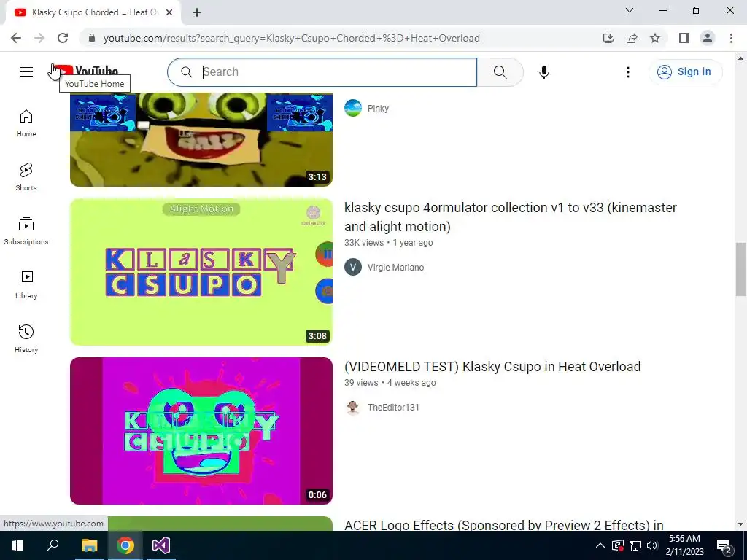Viewport: 747px width, 560px height.
Task: Open the Windows Start menu
Action: (x=18, y=545)
